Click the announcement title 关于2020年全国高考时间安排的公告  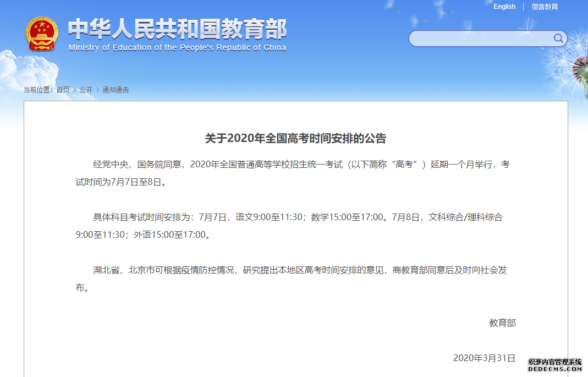pyautogui.click(x=294, y=138)
